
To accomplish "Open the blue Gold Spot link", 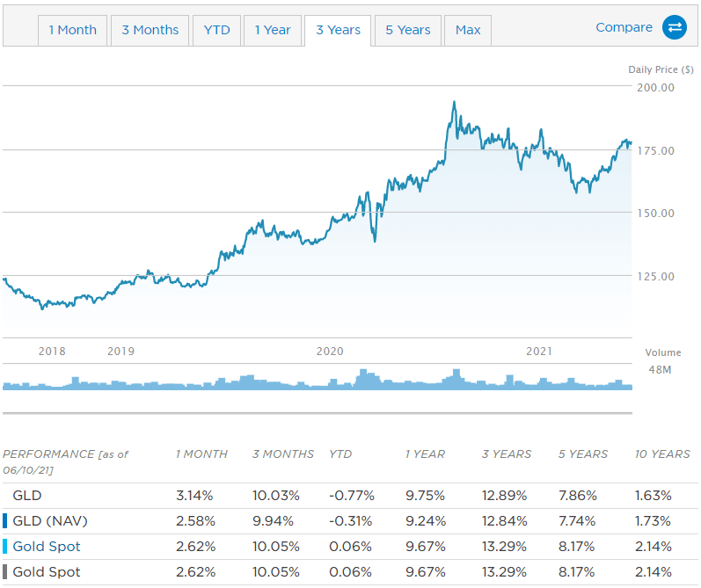I will click(47, 547).
